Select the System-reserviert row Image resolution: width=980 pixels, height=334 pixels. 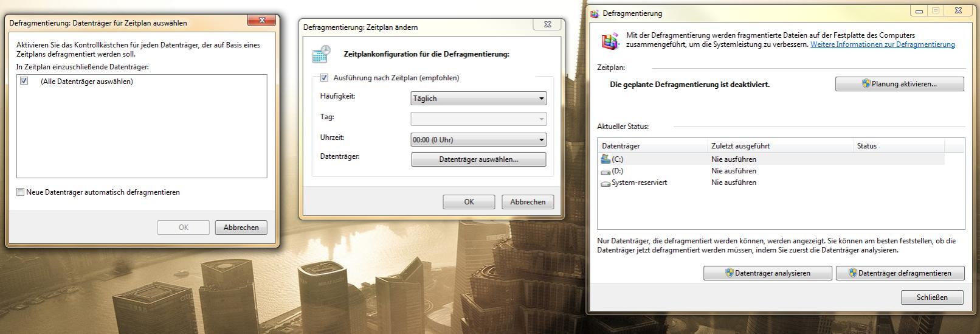pyautogui.click(x=771, y=183)
